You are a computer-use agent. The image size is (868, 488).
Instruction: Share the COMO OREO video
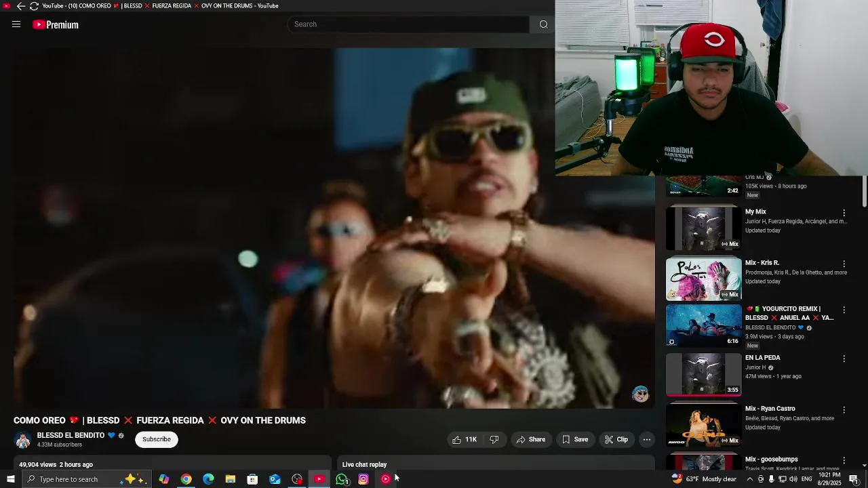531,439
